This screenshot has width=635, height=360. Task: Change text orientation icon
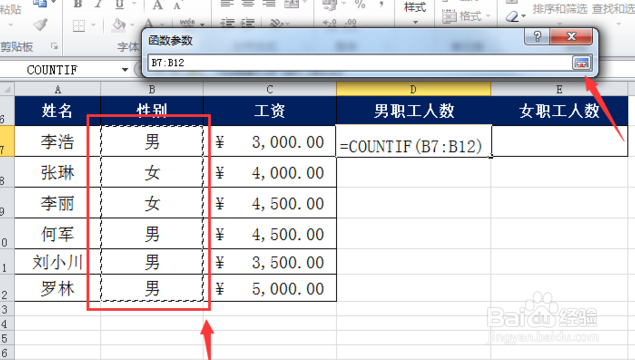[276, 23]
